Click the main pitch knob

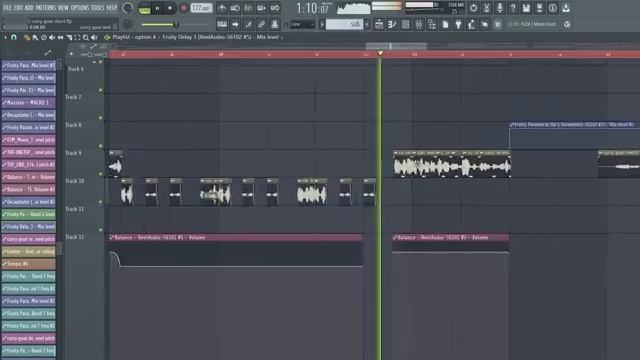coord(127,24)
